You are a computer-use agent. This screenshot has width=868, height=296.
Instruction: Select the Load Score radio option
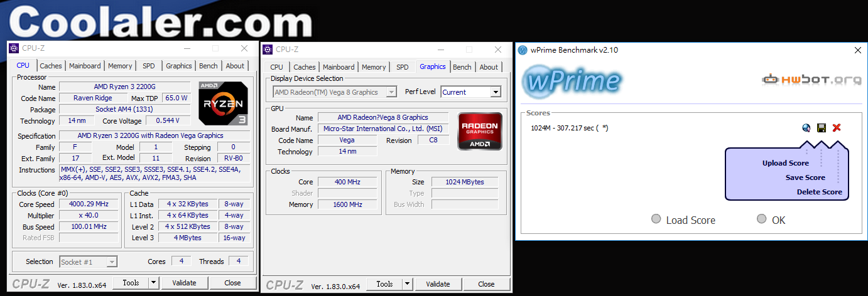tap(656, 219)
